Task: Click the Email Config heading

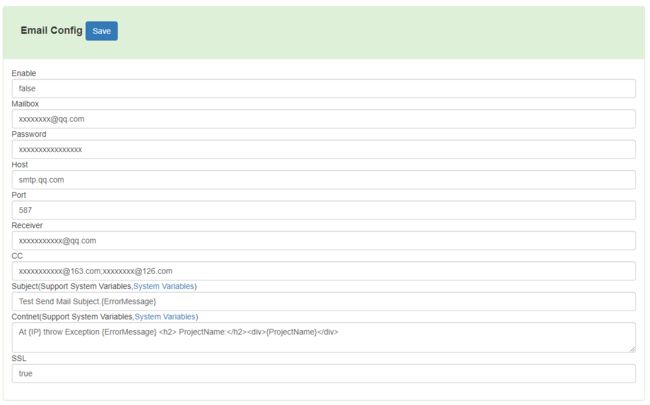Action: click(x=51, y=31)
